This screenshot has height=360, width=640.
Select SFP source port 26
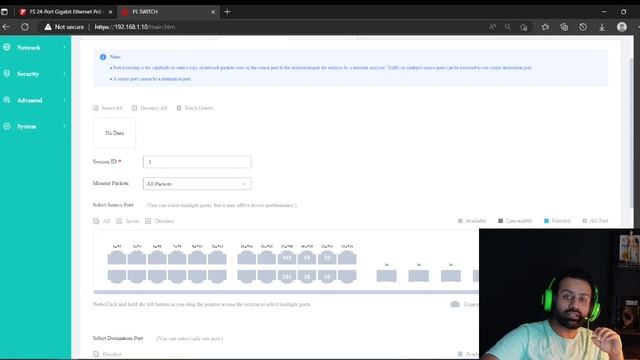click(x=419, y=276)
